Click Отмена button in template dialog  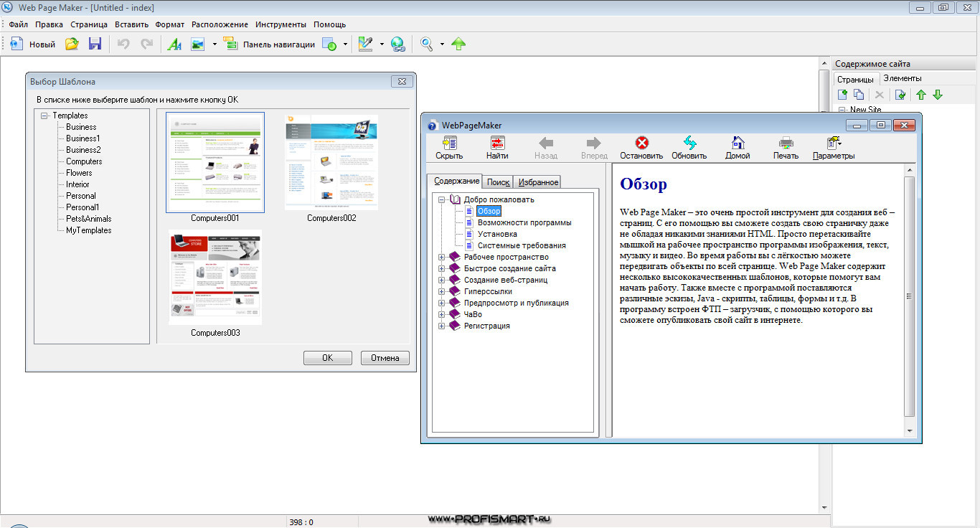(x=385, y=358)
